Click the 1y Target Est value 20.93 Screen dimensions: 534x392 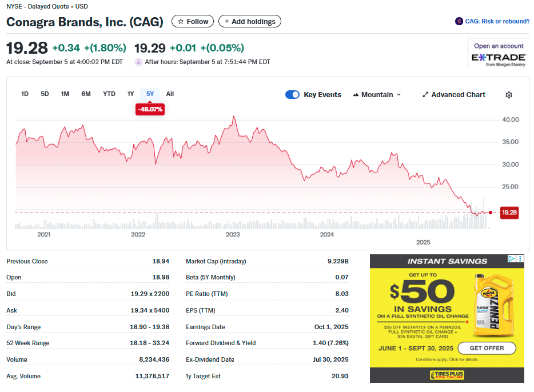pos(340,376)
